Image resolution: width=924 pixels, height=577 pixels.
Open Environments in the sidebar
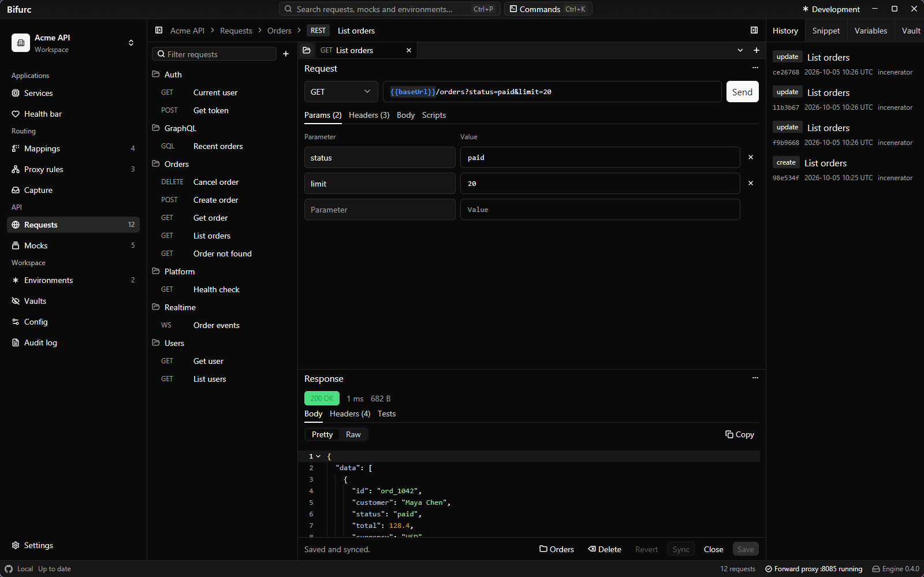pyautogui.click(x=73, y=280)
